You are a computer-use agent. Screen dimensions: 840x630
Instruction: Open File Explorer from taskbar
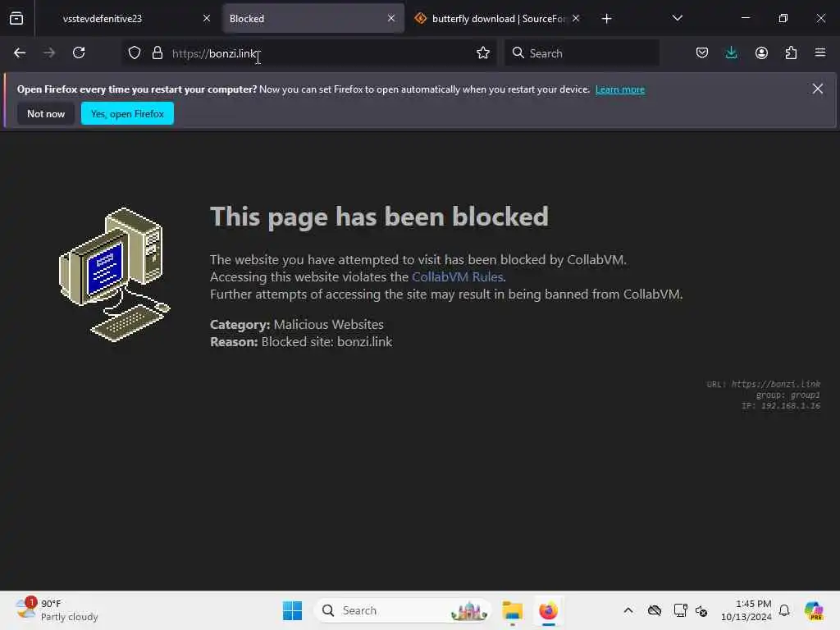[512, 610]
